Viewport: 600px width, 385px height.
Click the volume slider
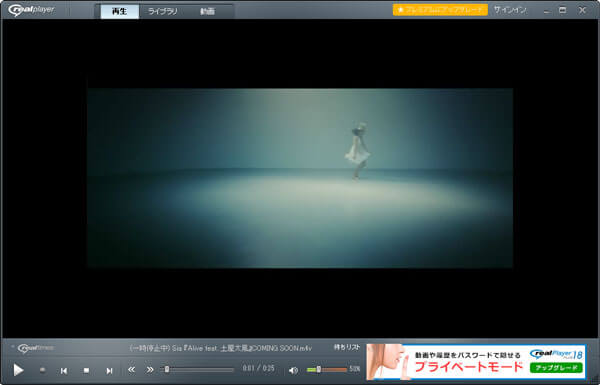326,369
